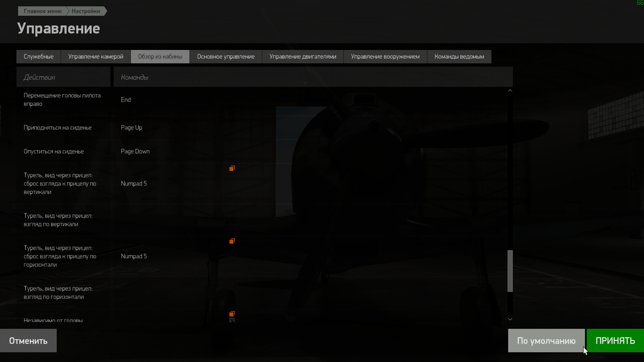This screenshot has height=362, width=644.
Task: Click orange conflict icon above vertical sight reset row
Action: click(x=232, y=168)
